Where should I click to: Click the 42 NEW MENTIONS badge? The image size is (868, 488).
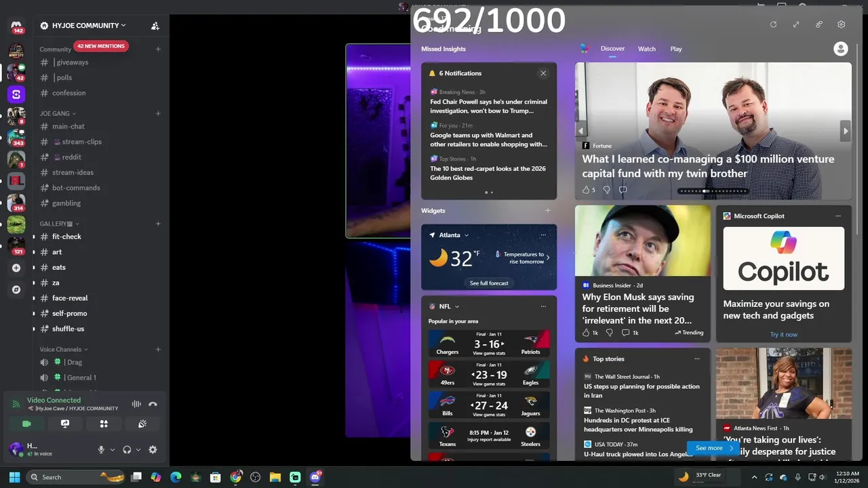[100, 46]
